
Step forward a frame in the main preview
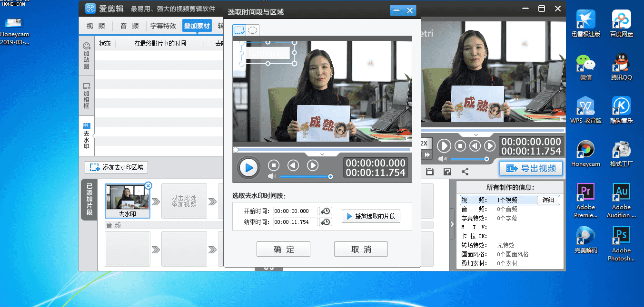click(489, 145)
